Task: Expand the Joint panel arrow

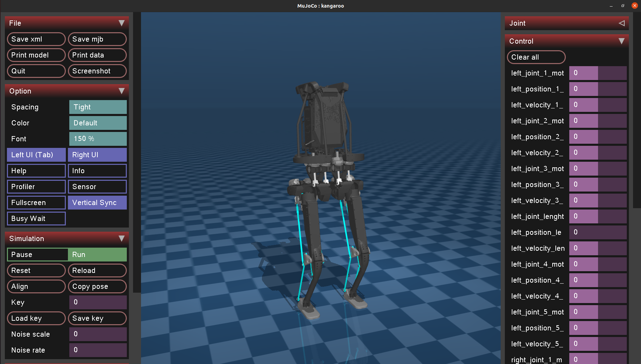Action: [x=622, y=23]
